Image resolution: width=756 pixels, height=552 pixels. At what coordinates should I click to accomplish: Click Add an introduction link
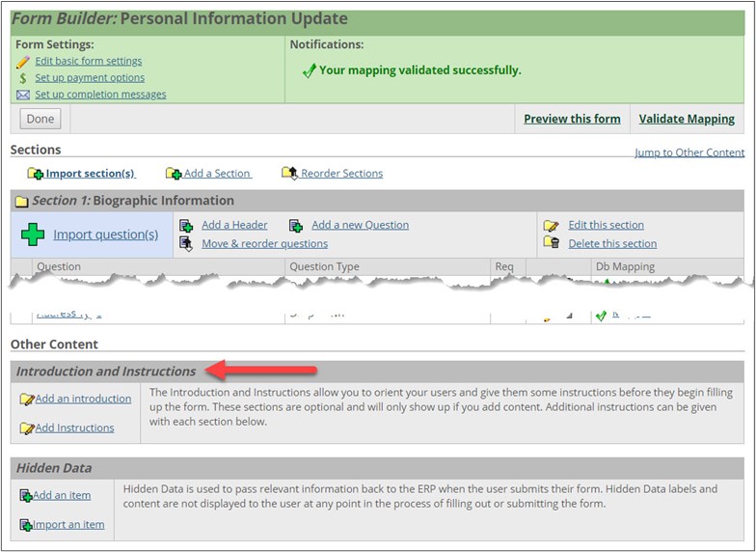coord(83,399)
